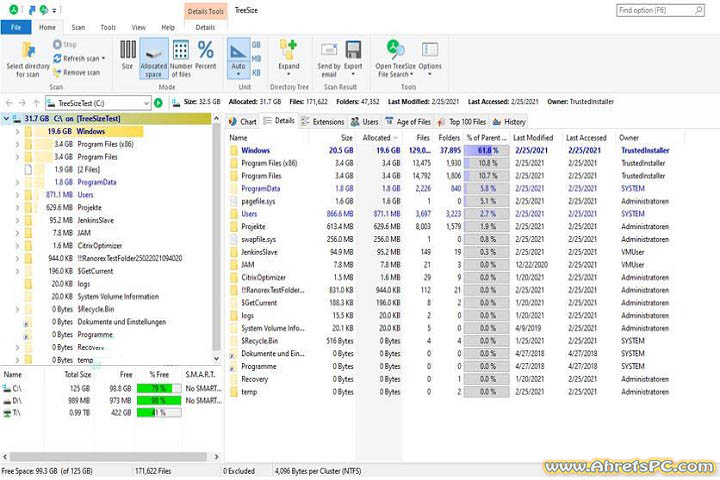Sort by the Owner column header
The width and height of the screenshot is (720, 480).
pos(629,137)
